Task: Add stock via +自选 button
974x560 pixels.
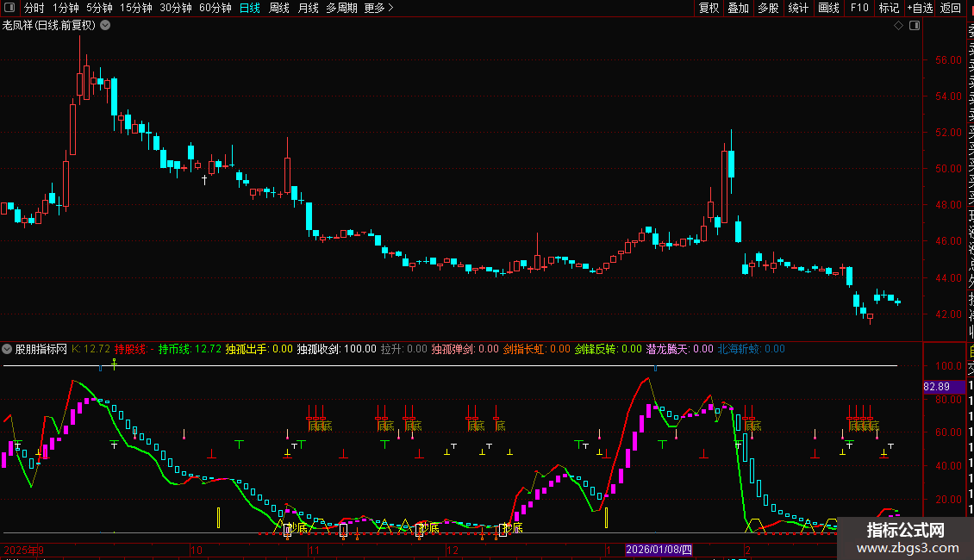Action: coord(919,8)
